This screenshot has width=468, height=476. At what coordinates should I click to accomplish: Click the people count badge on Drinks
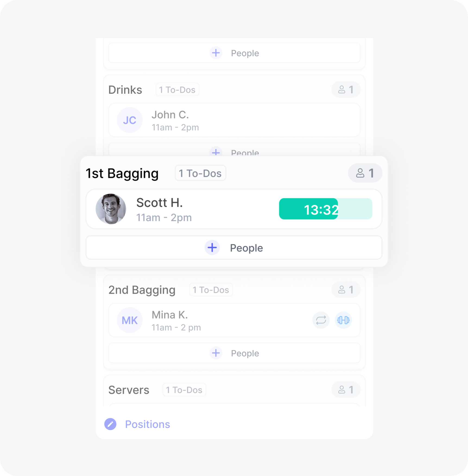click(x=346, y=89)
